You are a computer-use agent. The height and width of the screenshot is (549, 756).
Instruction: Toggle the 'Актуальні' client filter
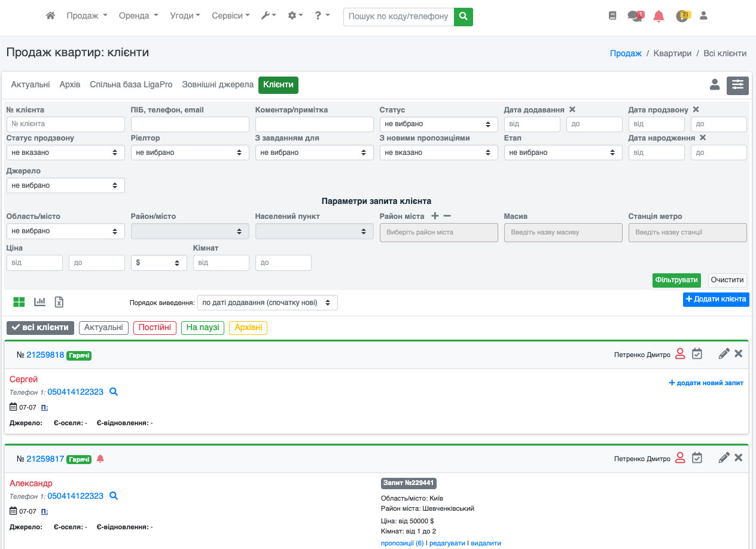[103, 328]
